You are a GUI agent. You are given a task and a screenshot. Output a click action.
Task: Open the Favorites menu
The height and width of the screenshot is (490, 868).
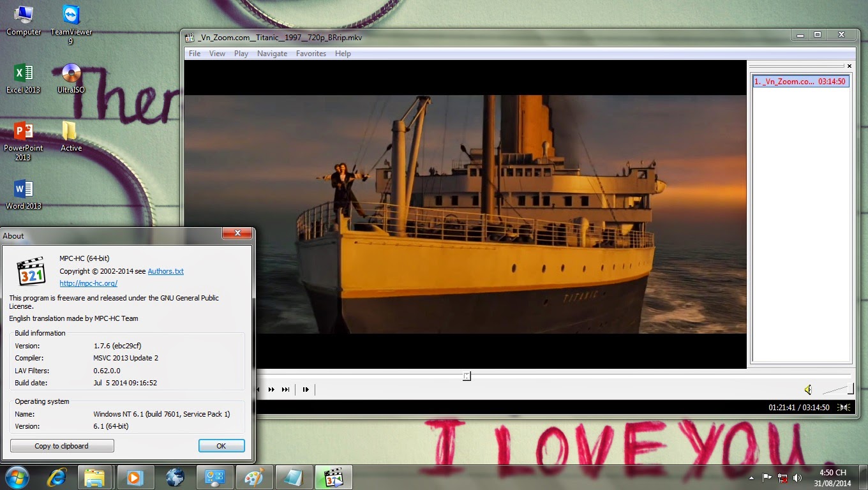[311, 54]
